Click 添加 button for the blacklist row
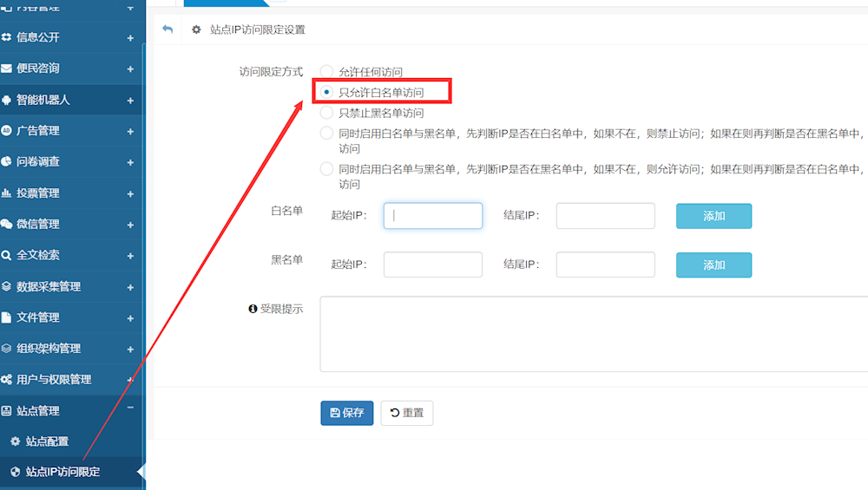This screenshot has height=490, width=868. [713, 265]
